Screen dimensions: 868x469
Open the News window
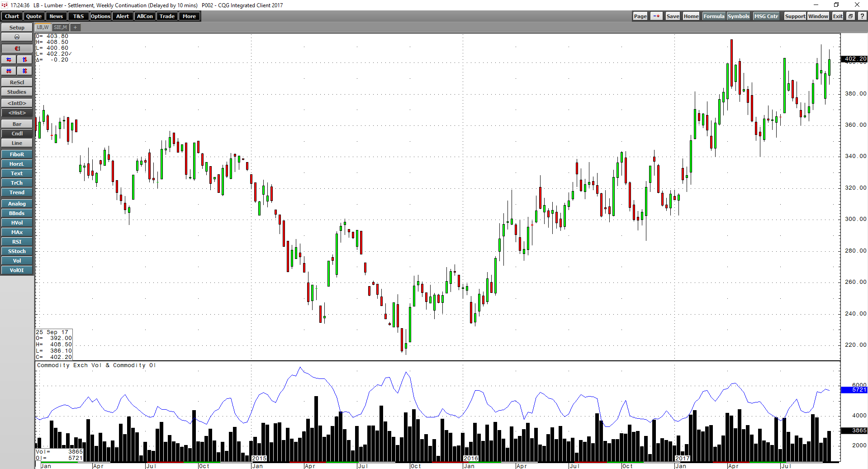click(56, 16)
